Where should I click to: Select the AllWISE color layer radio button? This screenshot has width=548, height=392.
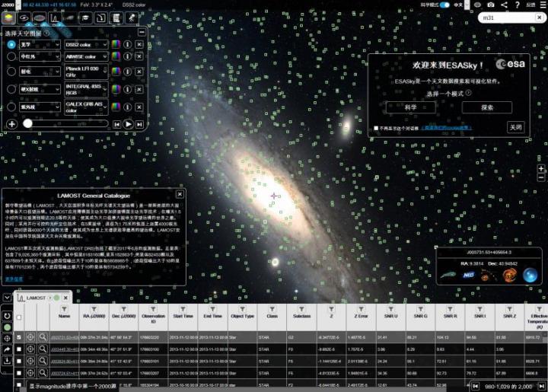pyautogui.click(x=11, y=56)
